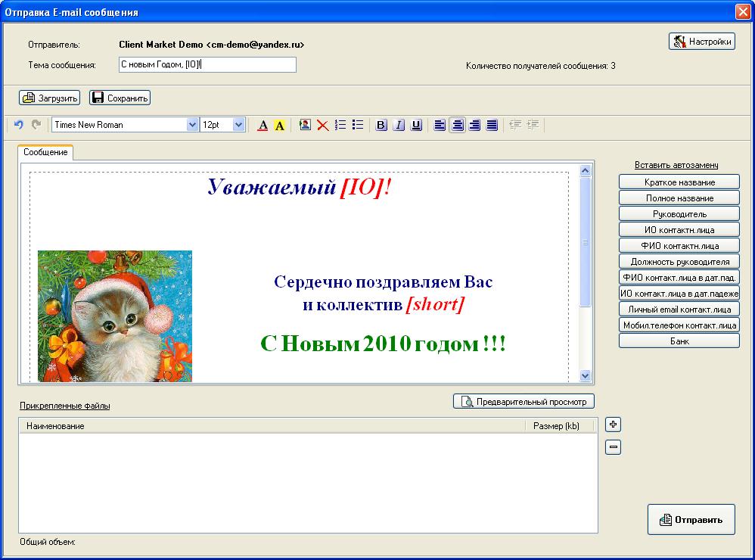This screenshot has width=755, height=560.
Task: Open the 12pt font size dropdown
Action: click(238, 125)
